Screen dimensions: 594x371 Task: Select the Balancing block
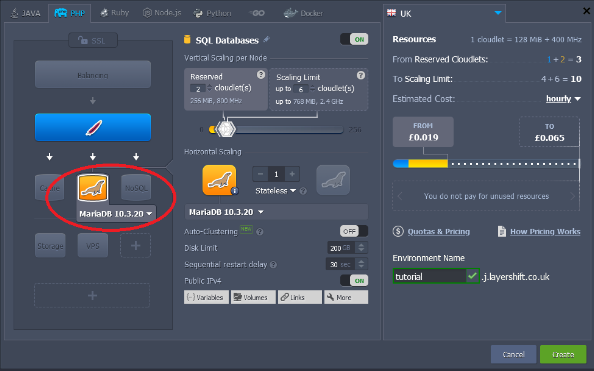(93, 75)
